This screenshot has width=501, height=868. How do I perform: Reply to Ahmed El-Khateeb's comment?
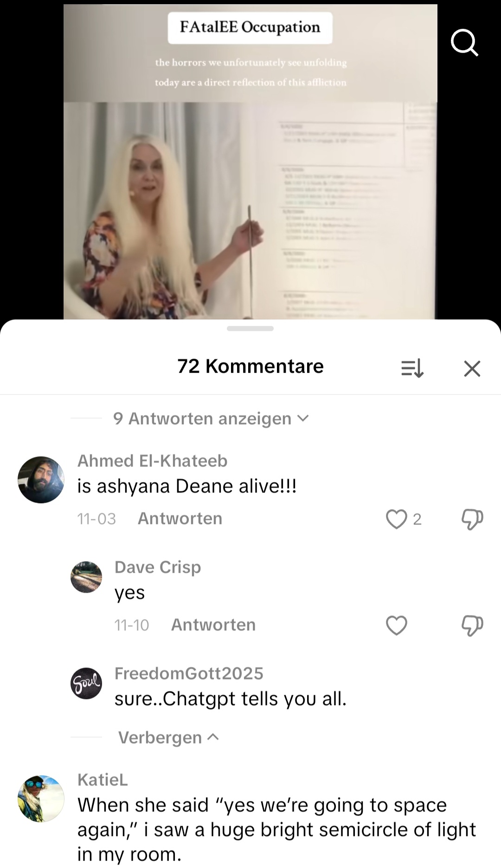[x=180, y=518]
